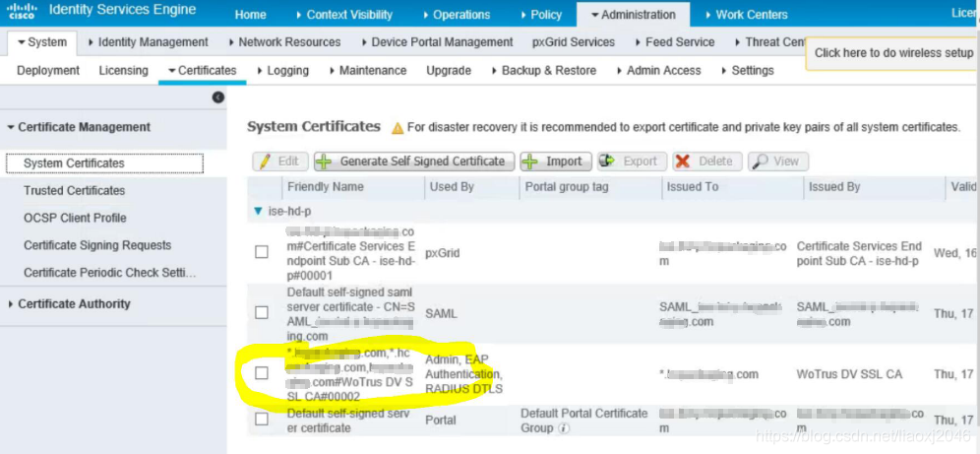
Task: Click the Delete button
Action: pyautogui.click(x=706, y=162)
